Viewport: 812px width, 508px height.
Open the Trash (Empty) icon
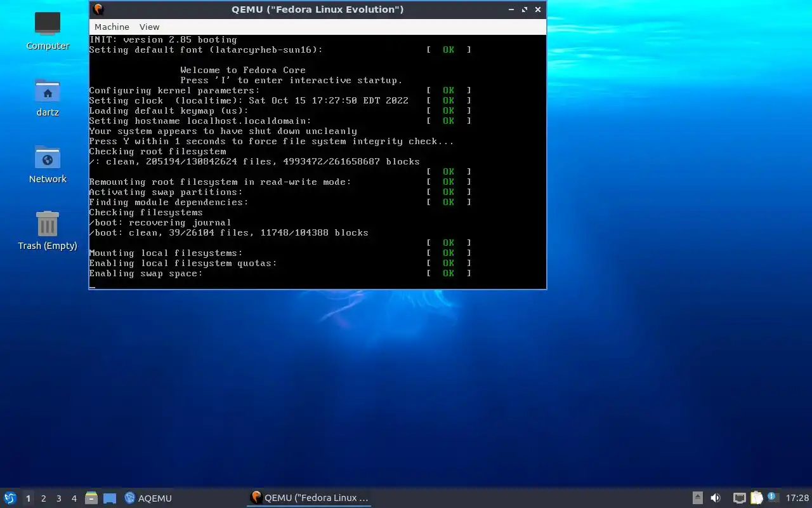pyautogui.click(x=48, y=231)
